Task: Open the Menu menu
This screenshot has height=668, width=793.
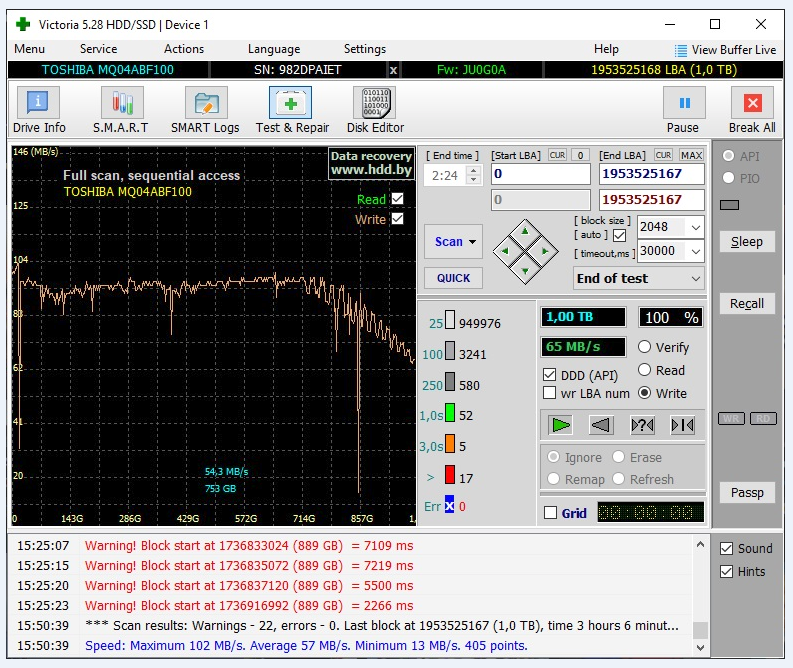Action: tap(30, 49)
